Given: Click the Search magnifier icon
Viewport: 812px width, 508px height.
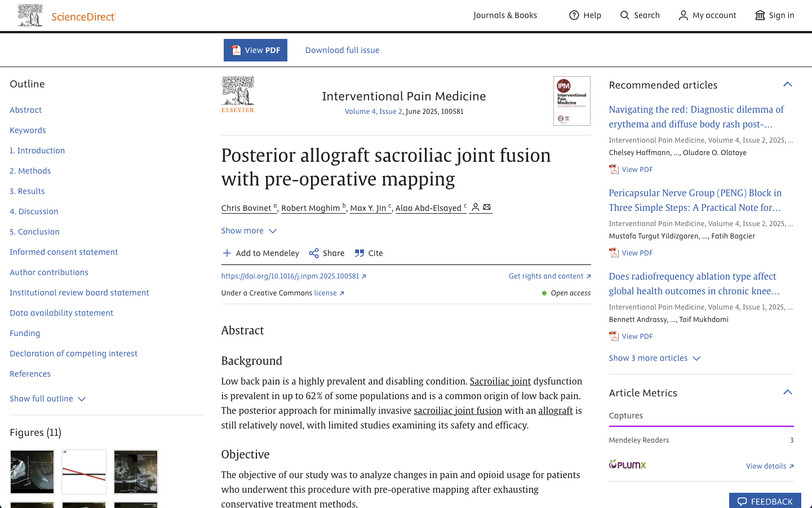Looking at the screenshot, I should click(x=624, y=15).
